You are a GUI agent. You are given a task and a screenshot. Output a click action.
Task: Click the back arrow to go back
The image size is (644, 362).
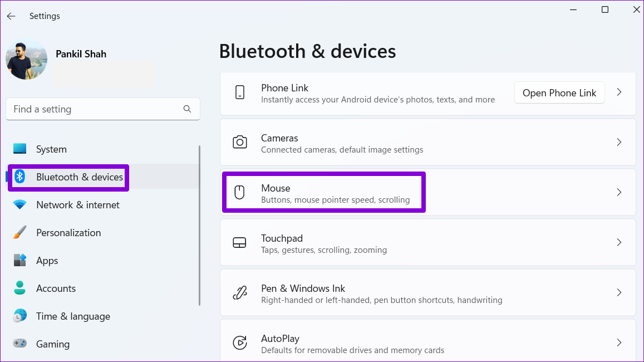11,16
